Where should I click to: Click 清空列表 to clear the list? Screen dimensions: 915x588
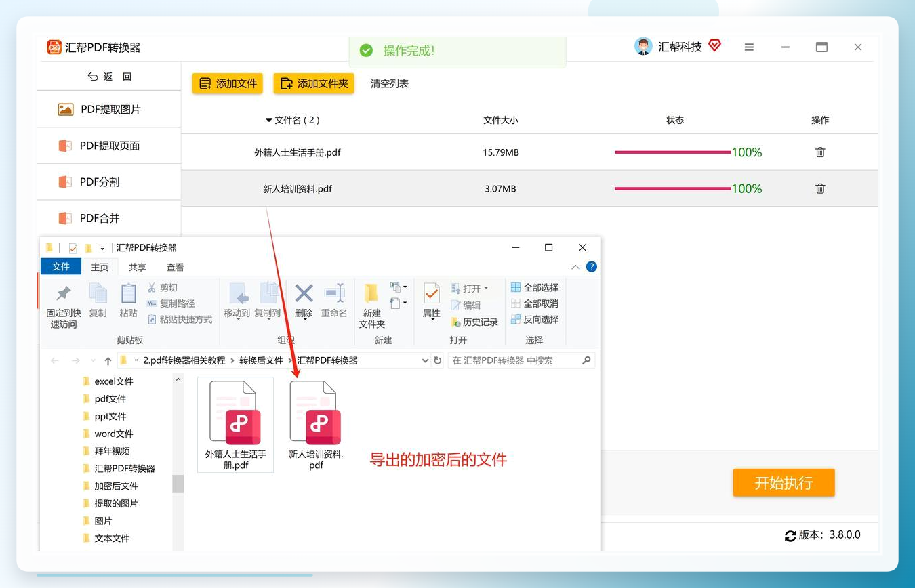[x=390, y=83]
